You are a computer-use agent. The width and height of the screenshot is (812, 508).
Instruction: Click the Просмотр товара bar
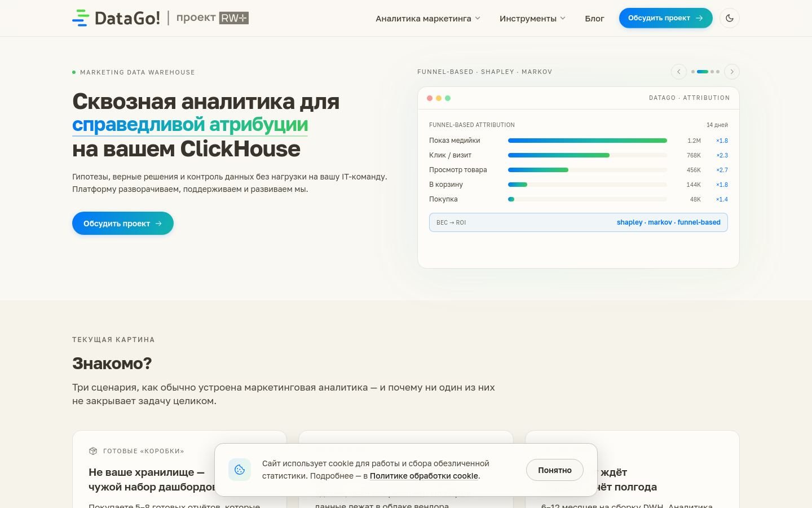click(x=588, y=170)
